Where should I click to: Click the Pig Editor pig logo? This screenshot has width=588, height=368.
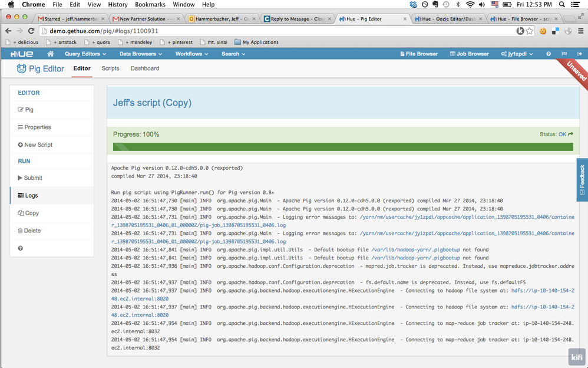21,68
